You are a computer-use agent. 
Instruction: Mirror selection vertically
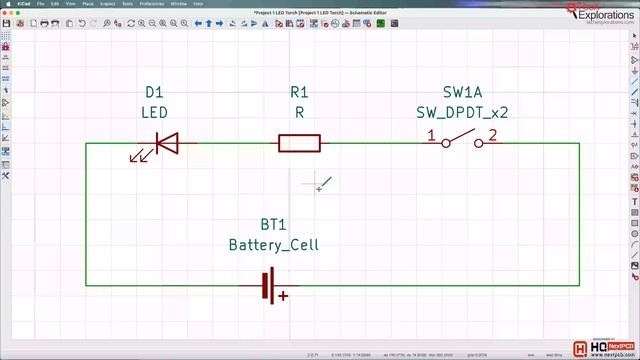coord(254,24)
